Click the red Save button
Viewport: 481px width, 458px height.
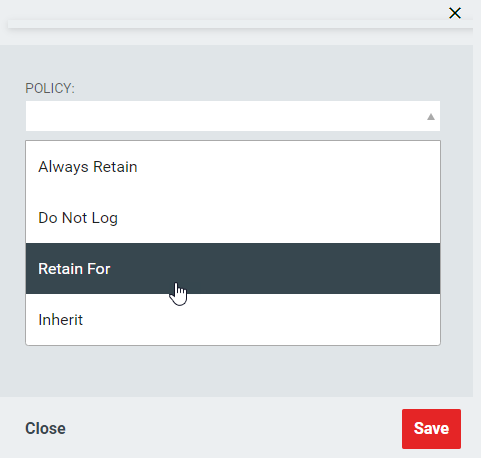[431, 429]
